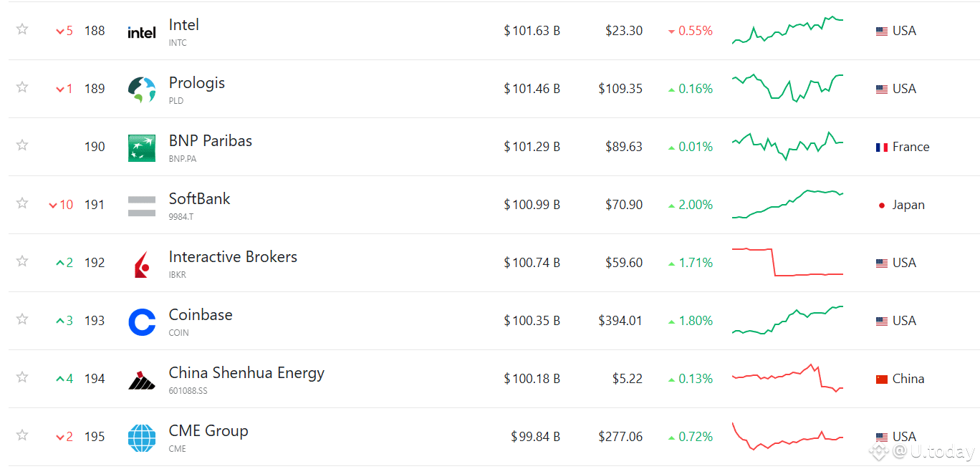
Task: Click the France flag country link
Action: click(x=903, y=147)
